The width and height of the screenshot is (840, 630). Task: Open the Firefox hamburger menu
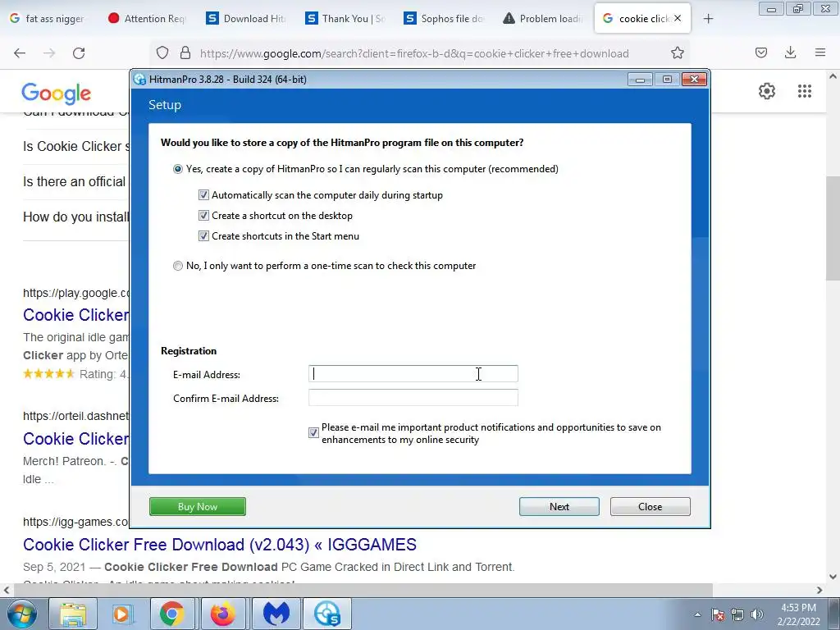pos(820,52)
